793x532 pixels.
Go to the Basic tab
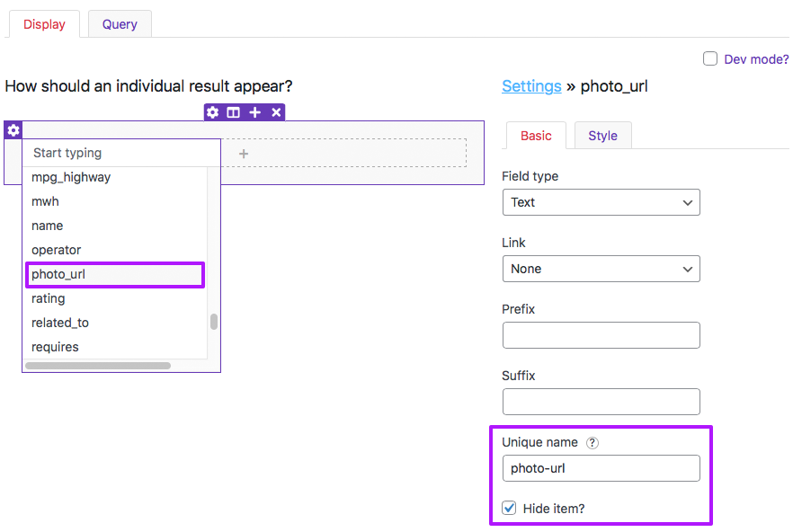tap(536, 136)
